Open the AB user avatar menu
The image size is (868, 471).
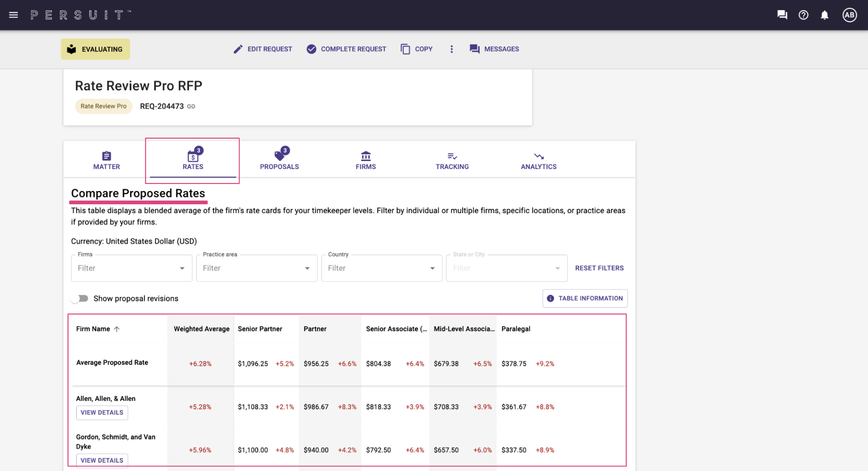pos(849,15)
